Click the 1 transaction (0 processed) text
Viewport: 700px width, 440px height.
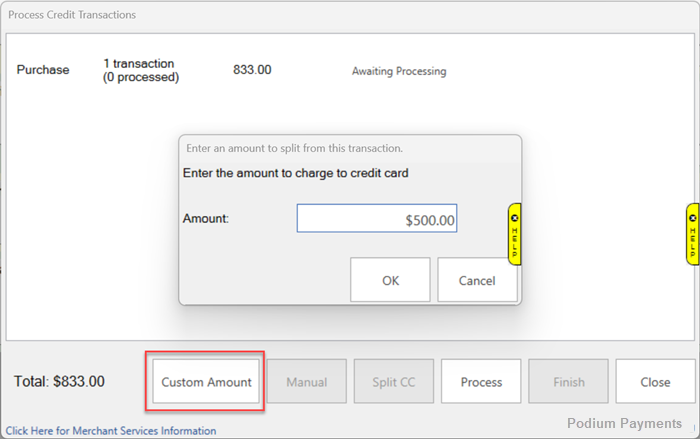point(140,70)
